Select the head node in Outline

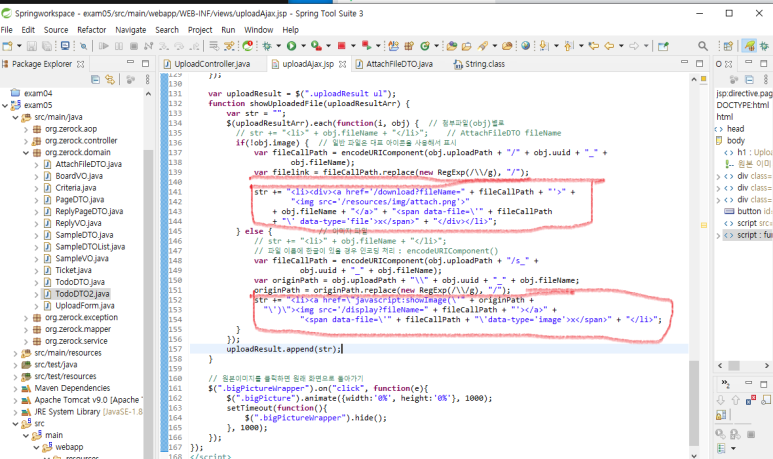pyautogui.click(x=735, y=129)
